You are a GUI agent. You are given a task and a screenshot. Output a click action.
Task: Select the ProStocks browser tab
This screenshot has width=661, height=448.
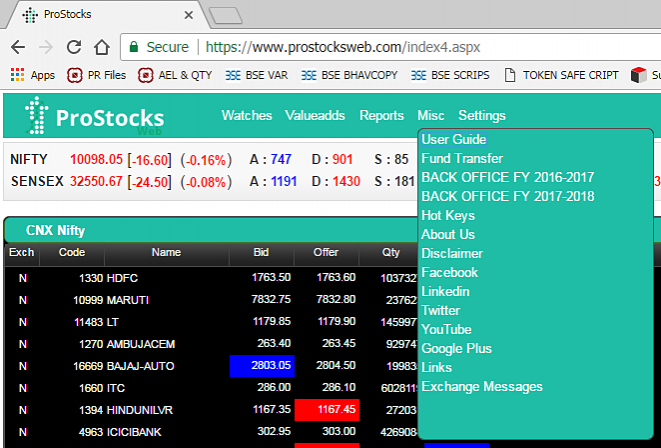[x=105, y=15]
